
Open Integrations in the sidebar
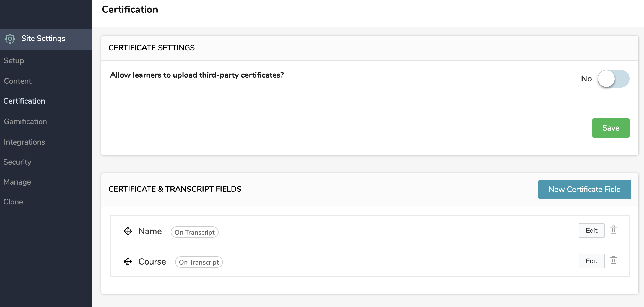(24, 142)
